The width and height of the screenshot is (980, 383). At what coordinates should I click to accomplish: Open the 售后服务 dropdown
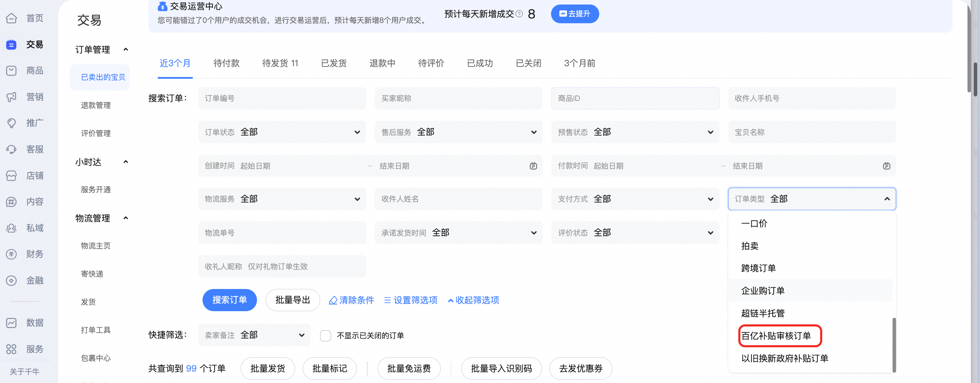458,132
